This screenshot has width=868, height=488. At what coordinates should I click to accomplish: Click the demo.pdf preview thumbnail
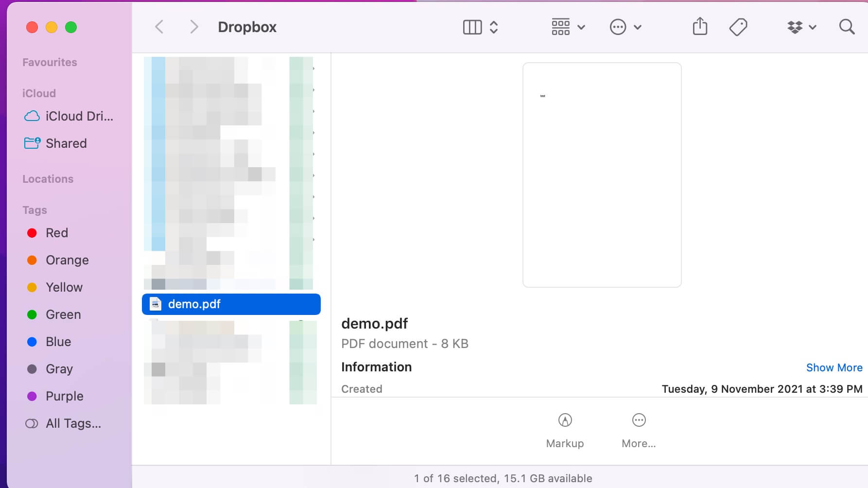click(x=602, y=175)
